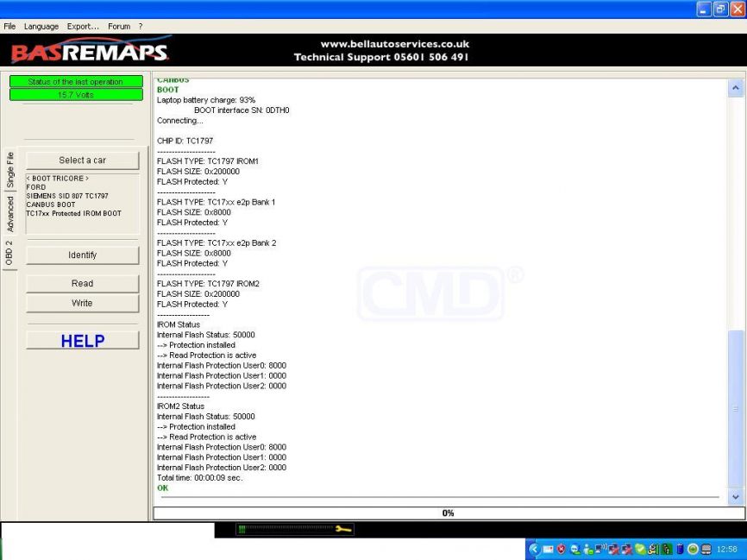The width and height of the screenshot is (747, 560).
Task: Open the HELP button
Action: pos(83,340)
